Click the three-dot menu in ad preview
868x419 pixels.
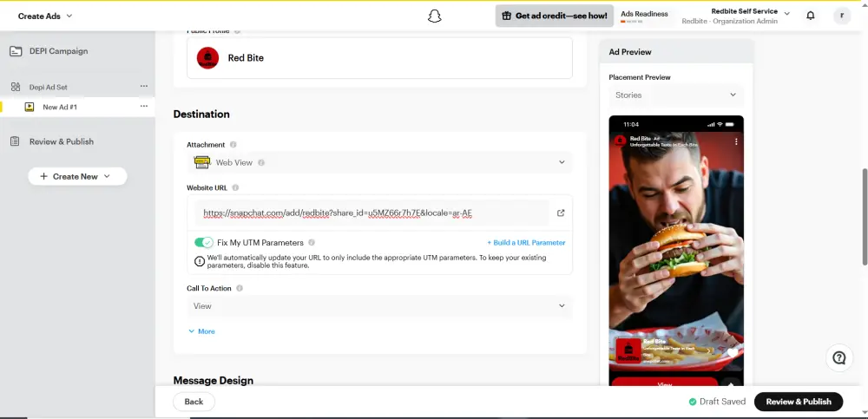coord(736,141)
